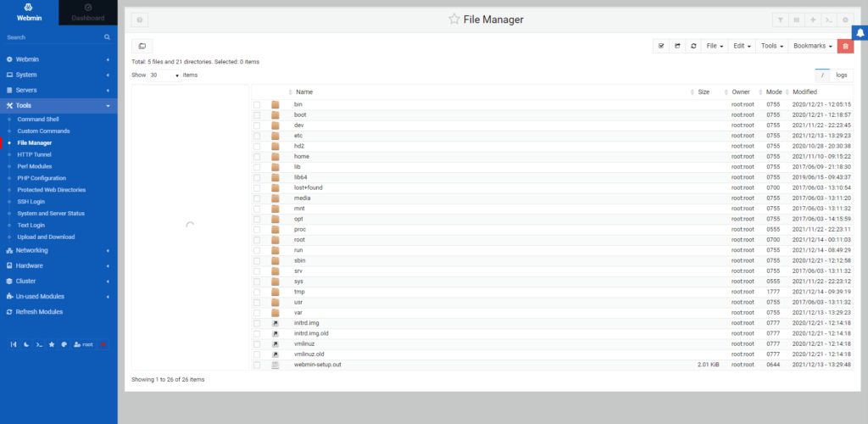
Task: Open PHP Configuration in sidebar
Action: coord(42,178)
